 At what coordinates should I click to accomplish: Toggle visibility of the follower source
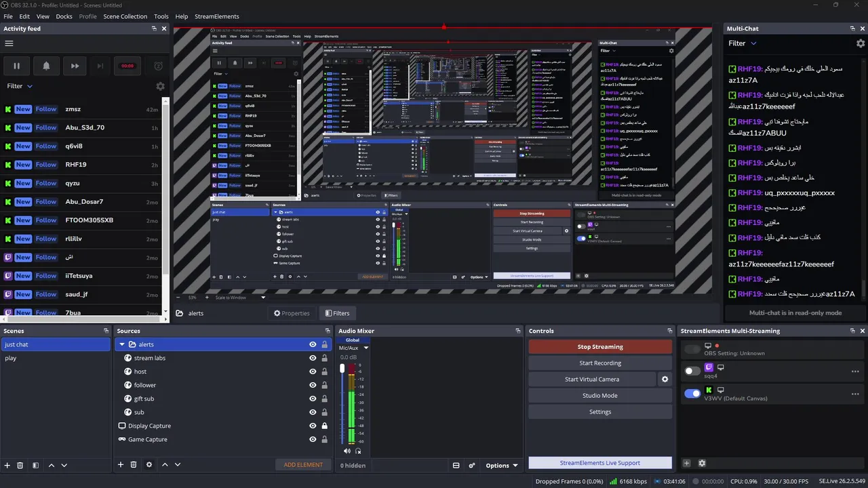click(x=313, y=385)
